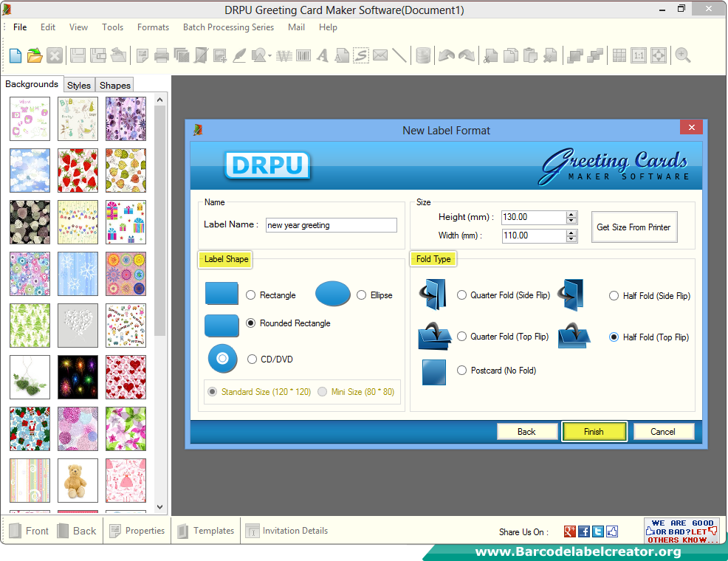The width and height of the screenshot is (728, 561).
Task: Increase Height value with up arrow
Action: pos(571,214)
